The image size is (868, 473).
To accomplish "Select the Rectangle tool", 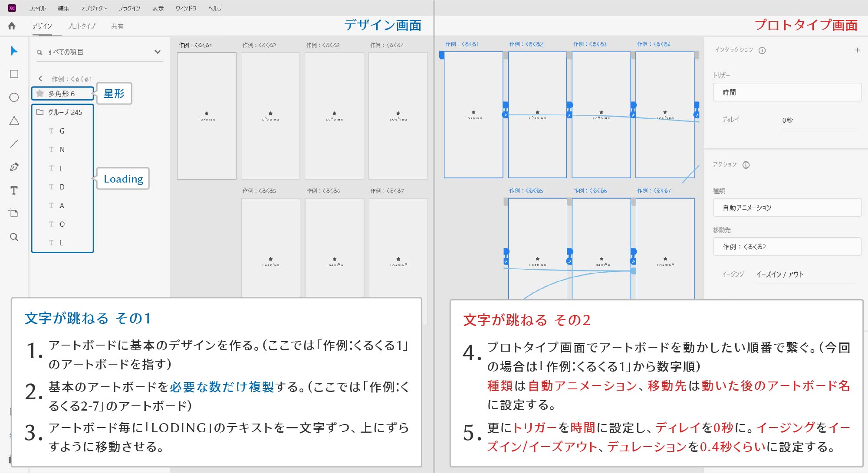I will click(14, 74).
